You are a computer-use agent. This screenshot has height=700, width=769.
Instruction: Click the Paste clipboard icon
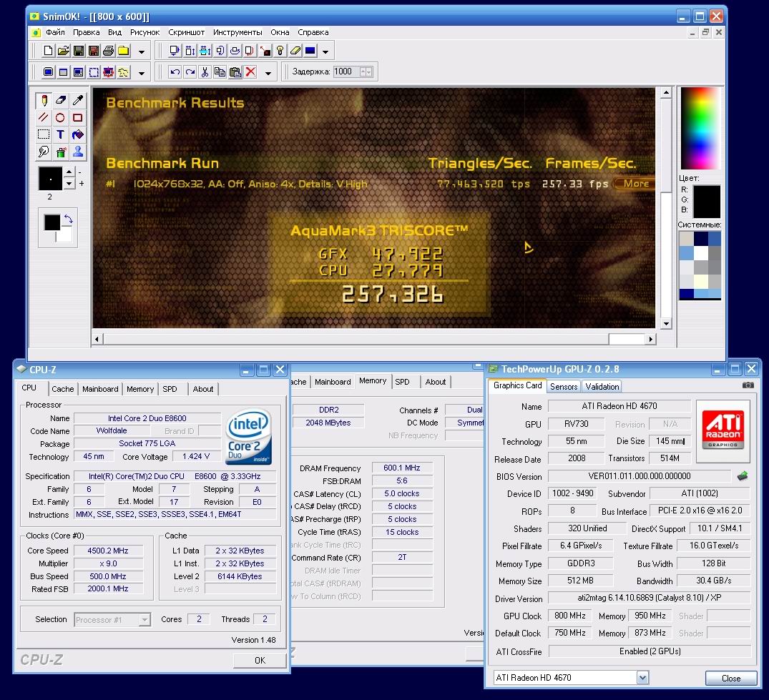(235, 72)
